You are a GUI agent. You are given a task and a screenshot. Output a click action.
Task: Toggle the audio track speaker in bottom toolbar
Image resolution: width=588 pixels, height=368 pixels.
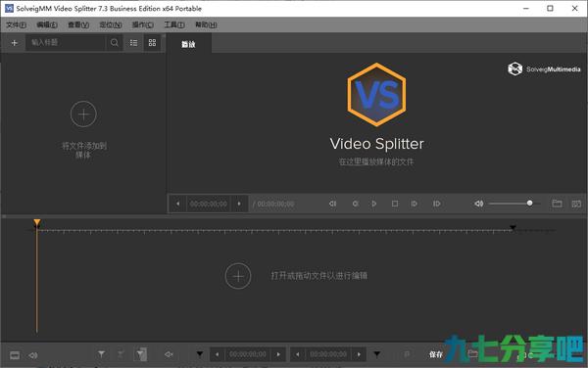pyautogui.click(x=33, y=355)
